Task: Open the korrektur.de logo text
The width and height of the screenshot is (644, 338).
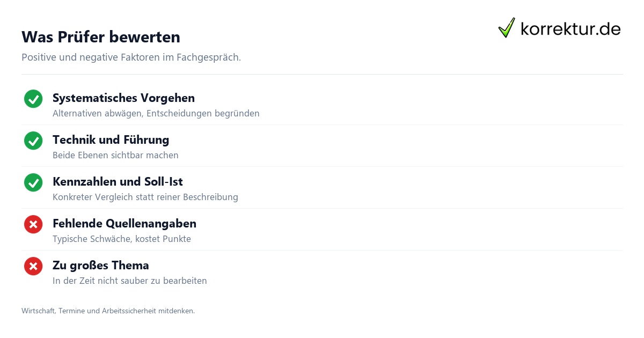Action: coord(570,28)
